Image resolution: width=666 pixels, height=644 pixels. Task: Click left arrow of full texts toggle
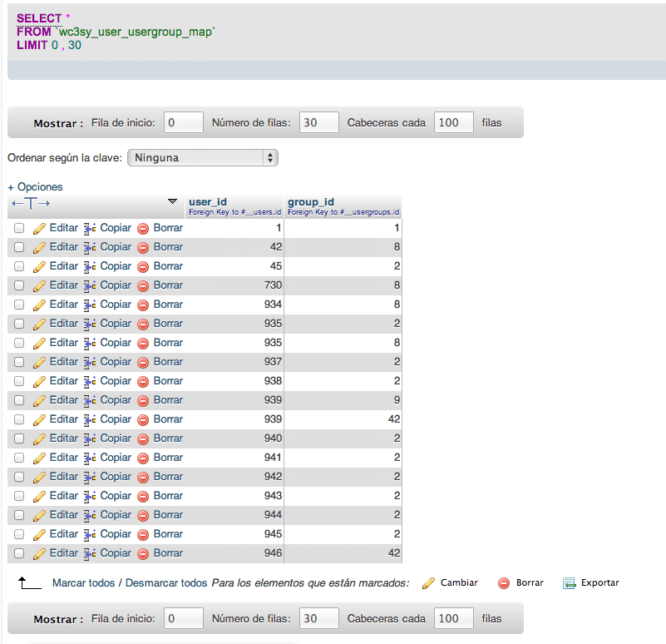click(17, 203)
